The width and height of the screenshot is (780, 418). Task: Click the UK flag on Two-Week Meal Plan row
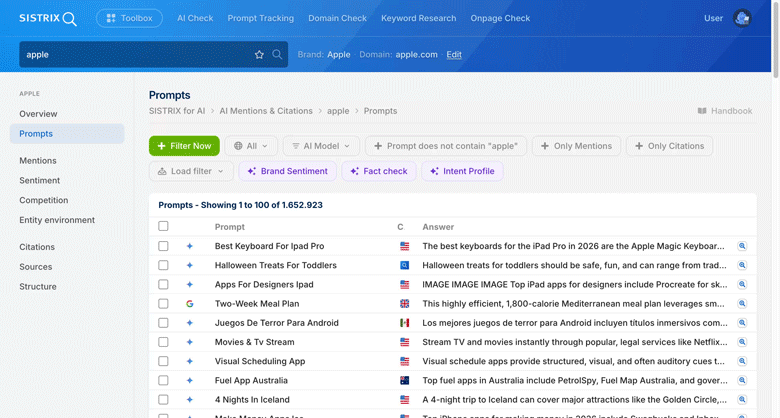coord(404,304)
